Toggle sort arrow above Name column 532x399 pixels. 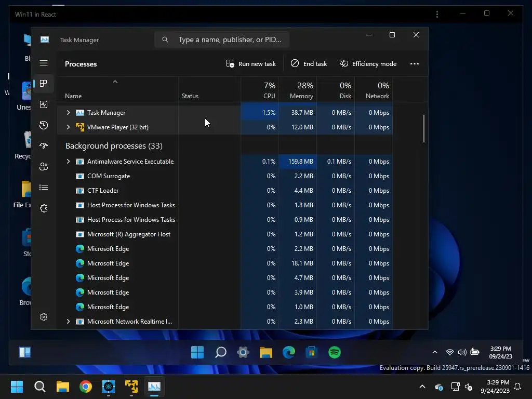(115, 82)
